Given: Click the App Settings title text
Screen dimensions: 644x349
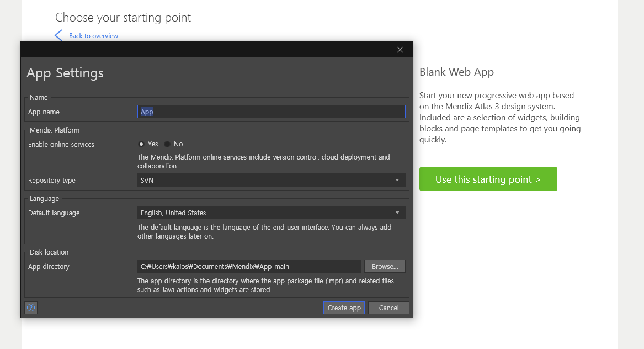Looking at the screenshot, I should click(65, 73).
